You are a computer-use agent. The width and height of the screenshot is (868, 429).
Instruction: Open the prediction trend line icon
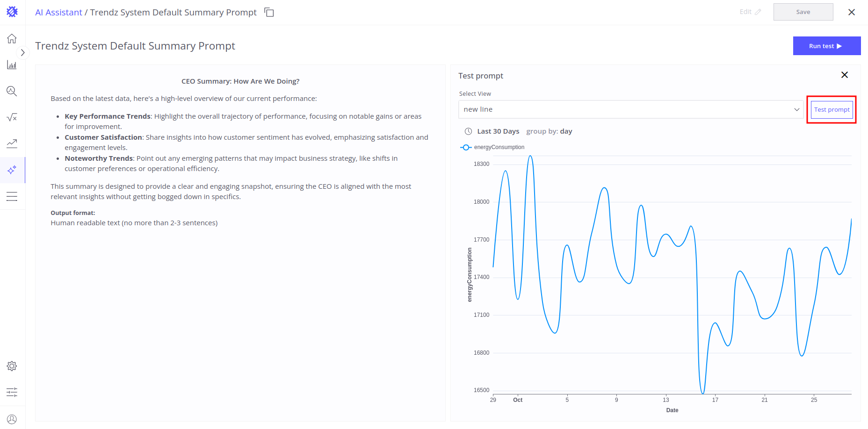click(x=12, y=143)
